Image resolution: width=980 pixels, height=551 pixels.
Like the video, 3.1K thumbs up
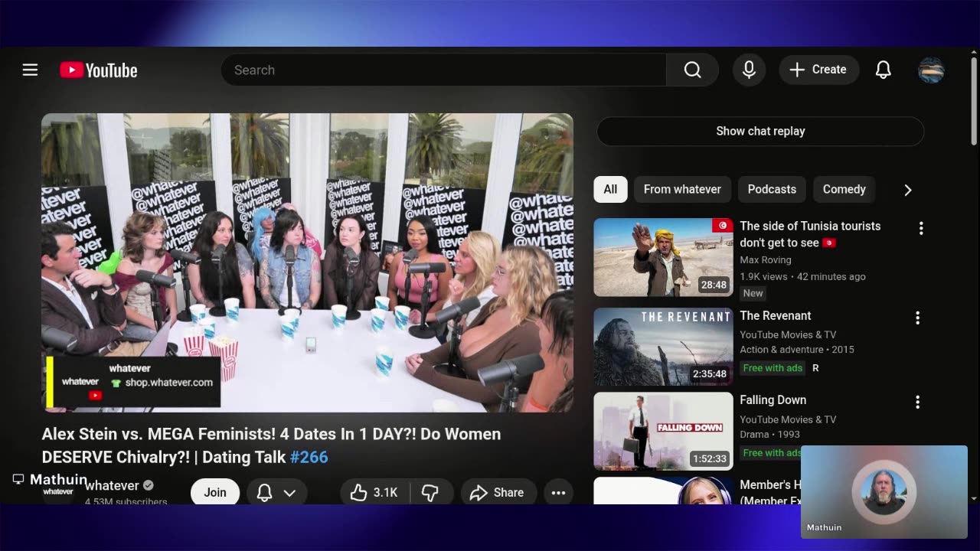click(x=374, y=492)
